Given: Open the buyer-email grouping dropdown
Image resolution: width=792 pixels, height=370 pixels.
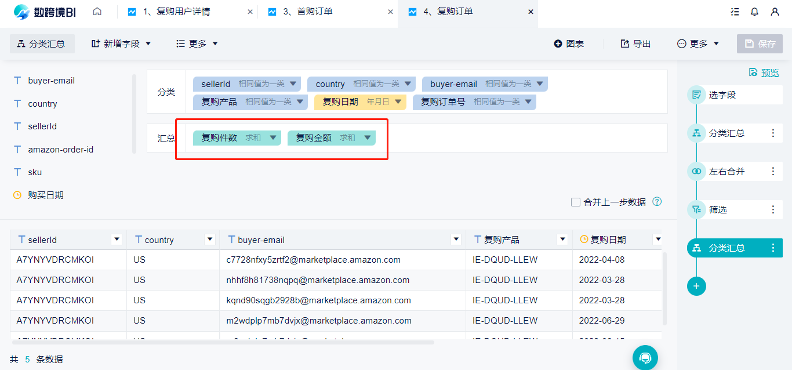Looking at the screenshot, I should (x=540, y=84).
